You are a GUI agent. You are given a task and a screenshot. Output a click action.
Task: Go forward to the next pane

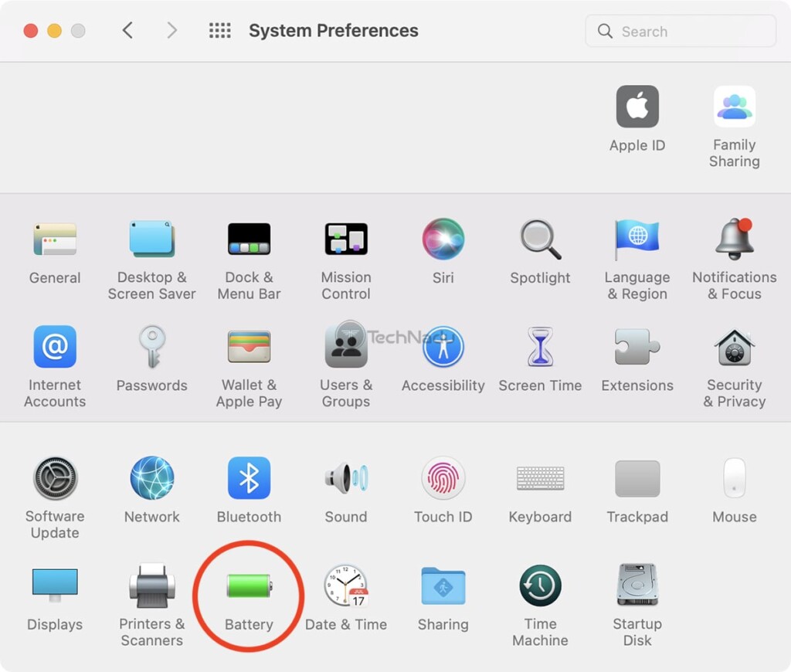click(172, 30)
